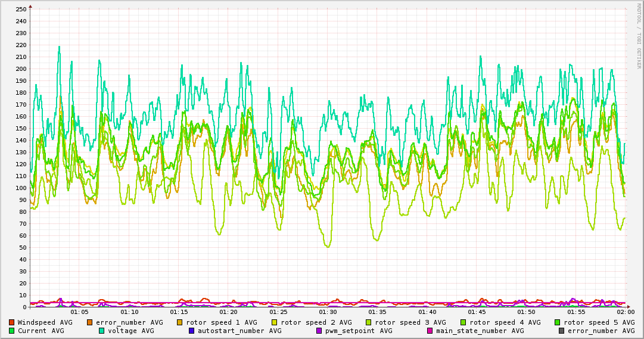
Task: Select the 'voltage AVG' legend label
Action: tap(131, 331)
